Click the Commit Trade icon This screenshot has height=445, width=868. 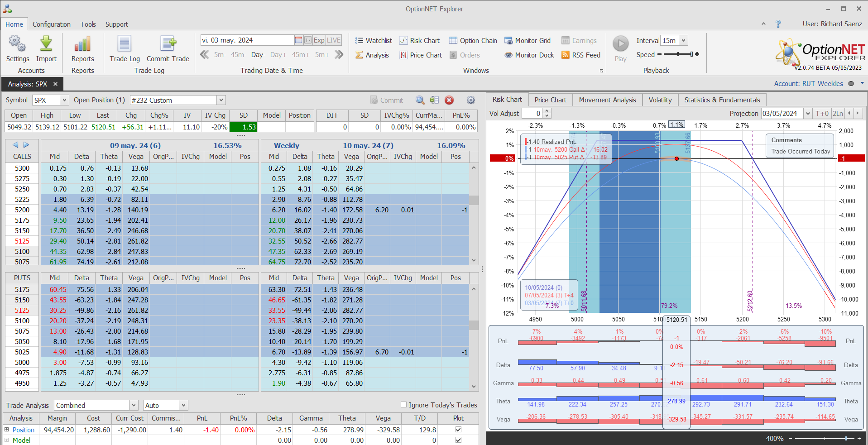(x=168, y=44)
